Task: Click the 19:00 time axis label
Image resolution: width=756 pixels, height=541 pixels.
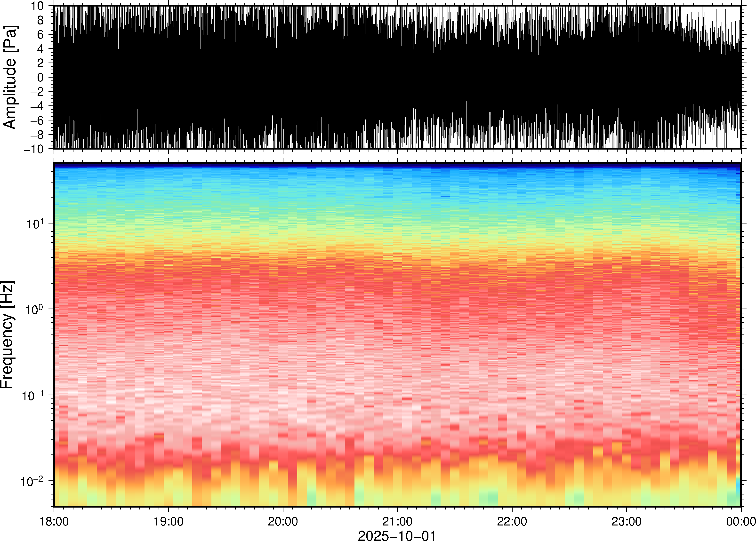Action: tap(168, 521)
